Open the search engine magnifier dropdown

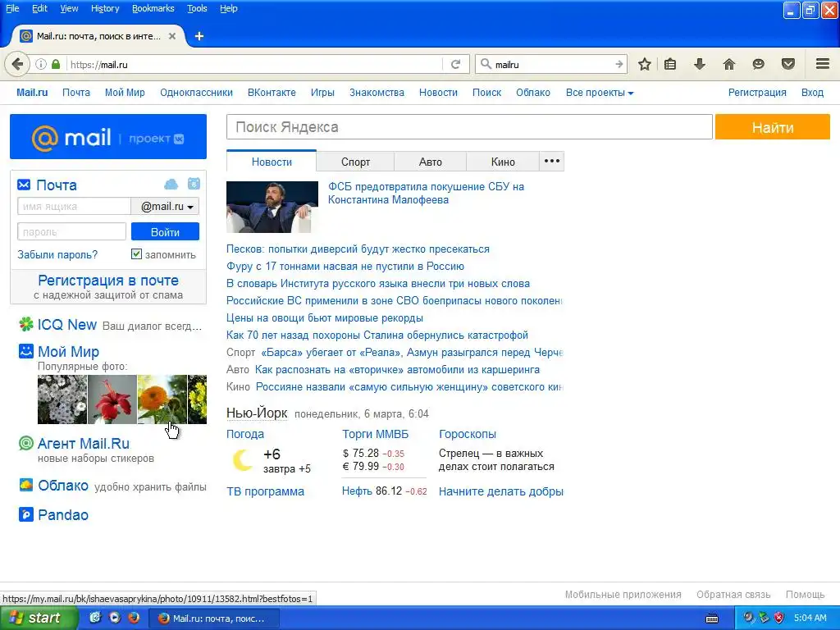click(486, 64)
